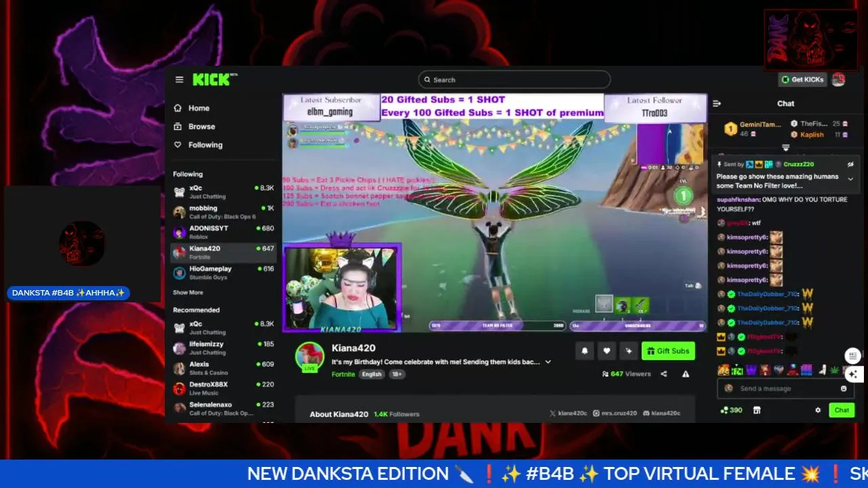
Task: Open Alexis recommended channel
Action: click(x=223, y=368)
